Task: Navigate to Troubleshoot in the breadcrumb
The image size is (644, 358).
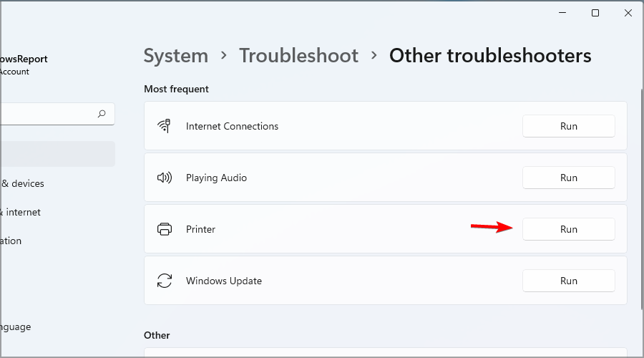Action: click(x=298, y=56)
